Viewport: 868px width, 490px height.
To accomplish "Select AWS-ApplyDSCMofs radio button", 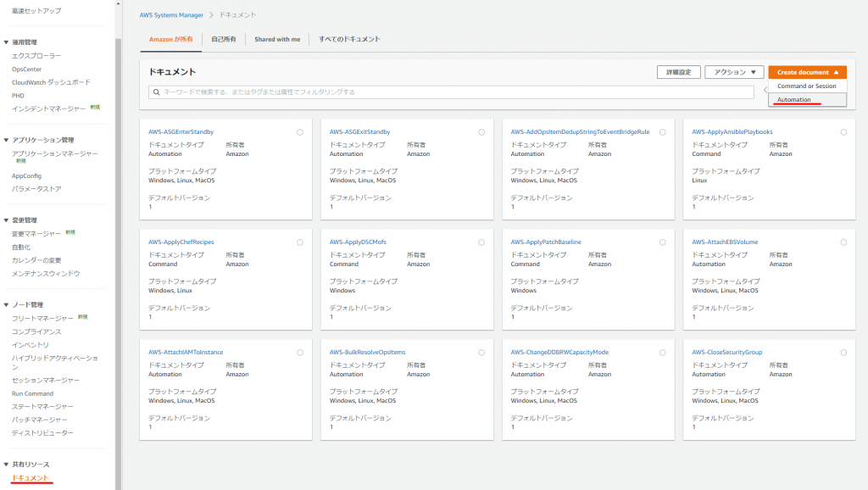I will (x=481, y=242).
